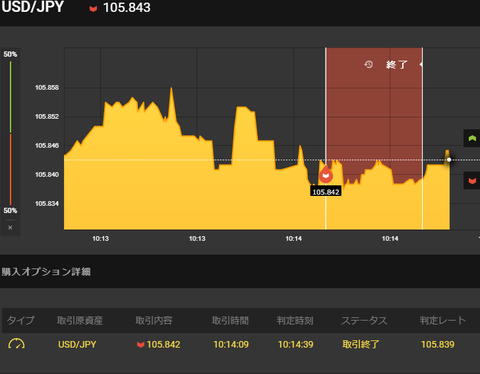This screenshot has width=480, height=374.
Task: Click the 取引内容 column header
Action: (x=154, y=320)
